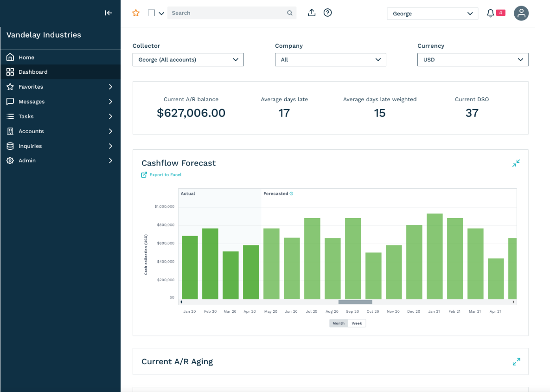Screen dimensions: 550x392
Task: Click the upload icon in the top bar
Action: 312,13
